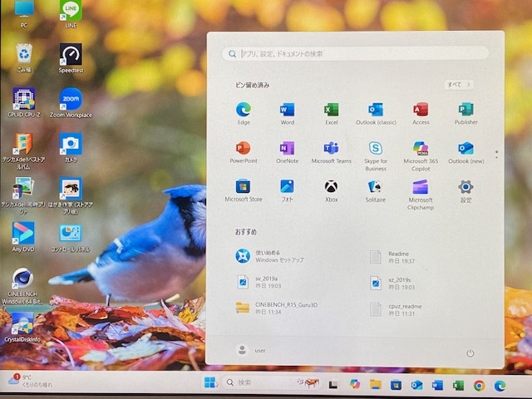Viewport: 532px width, 399px height.
Task: Open user account menu
Action: click(251, 350)
